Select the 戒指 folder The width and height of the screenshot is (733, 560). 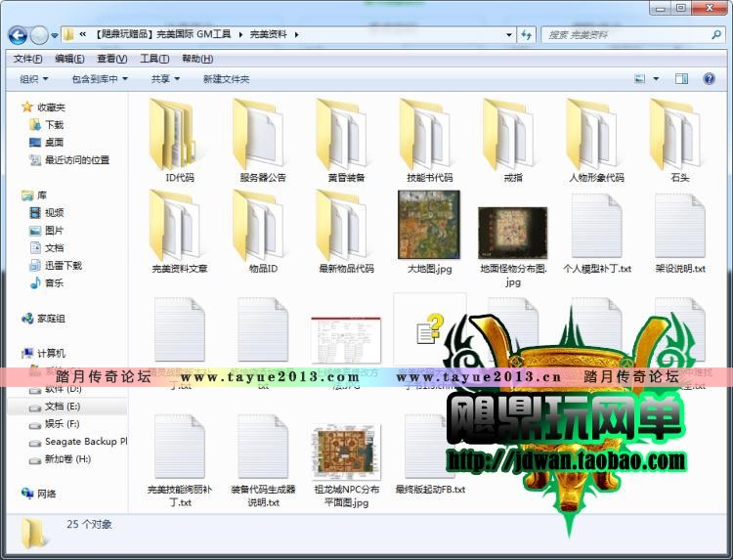[x=513, y=141]
